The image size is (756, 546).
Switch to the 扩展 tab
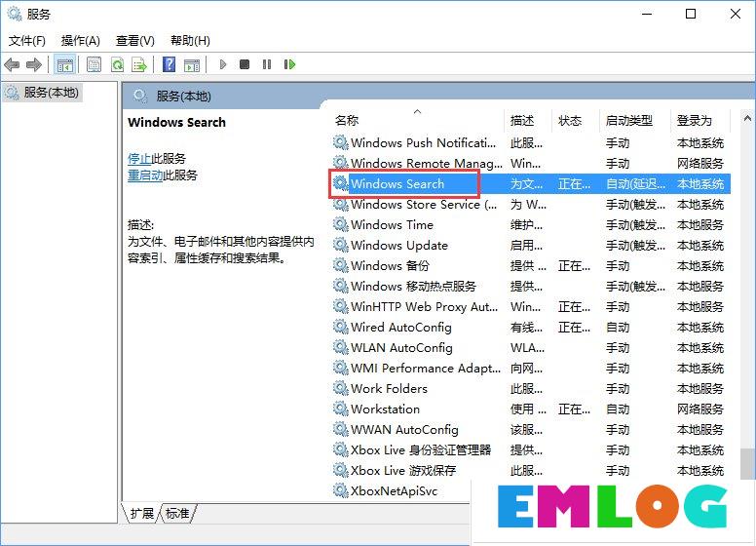[142, 513]
